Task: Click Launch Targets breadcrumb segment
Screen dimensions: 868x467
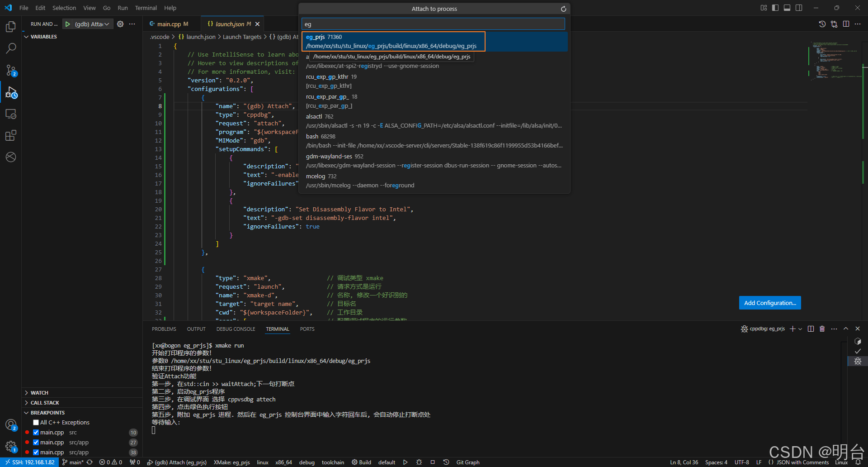Action: click(242, 37)
